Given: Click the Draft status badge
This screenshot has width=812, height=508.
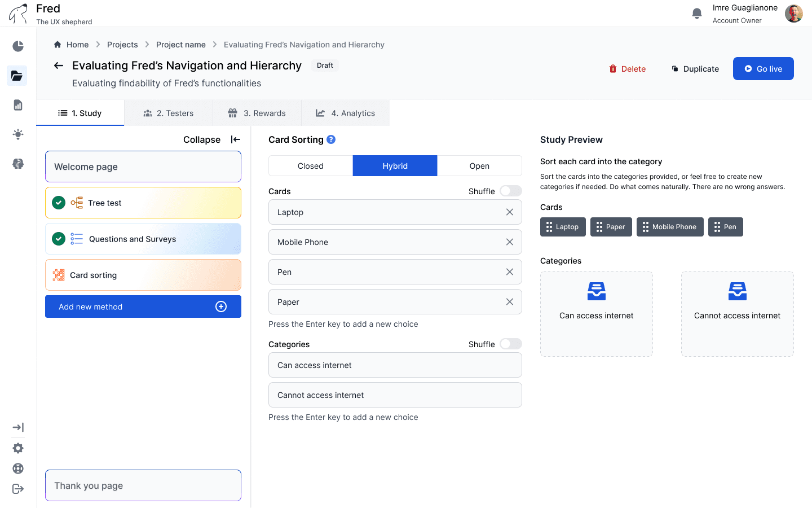Looking at the screenshot, I should coord(325,65).
